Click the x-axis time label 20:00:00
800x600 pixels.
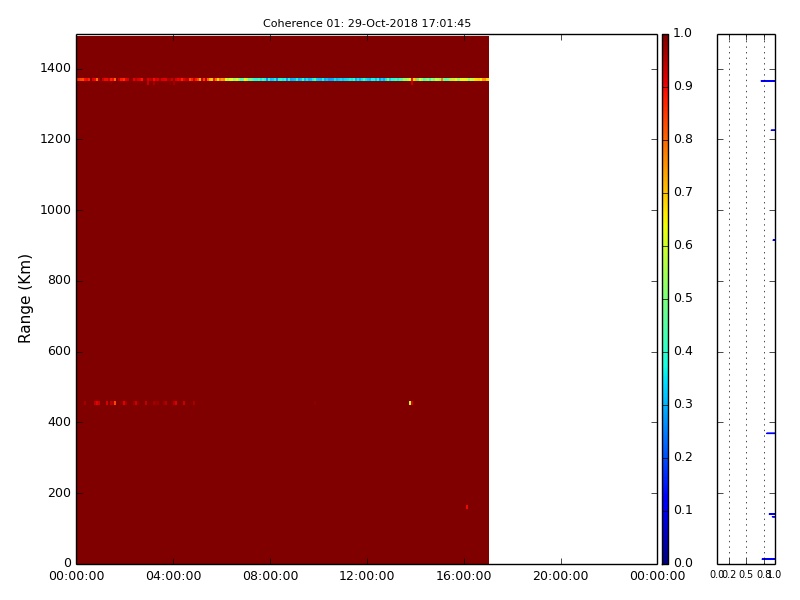click(x=561, y=577)
